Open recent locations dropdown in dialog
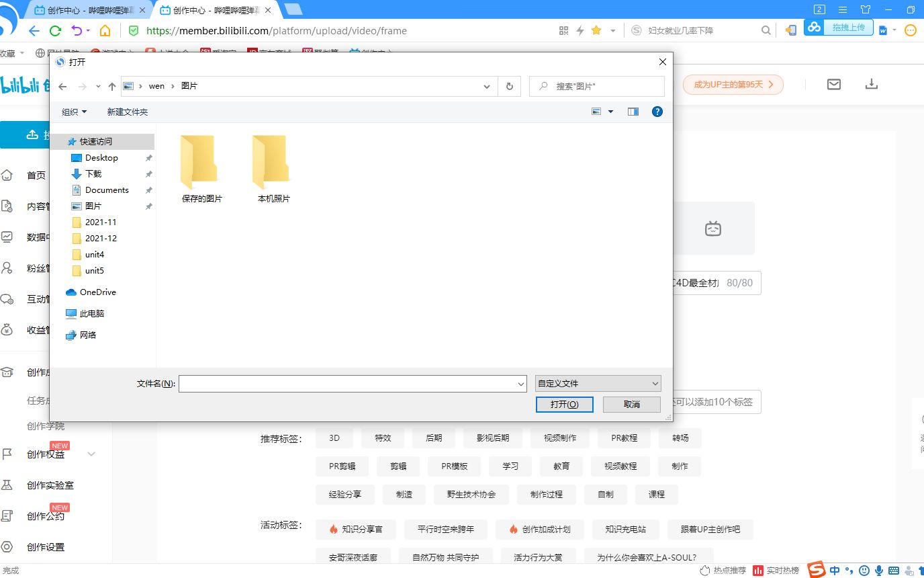The width and height of the screenshot is (924, 578). click(x=98, y=86)
